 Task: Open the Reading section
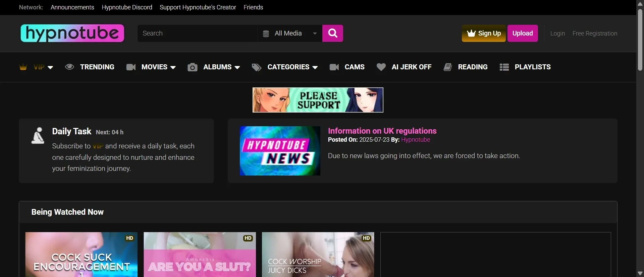point(473,67)
